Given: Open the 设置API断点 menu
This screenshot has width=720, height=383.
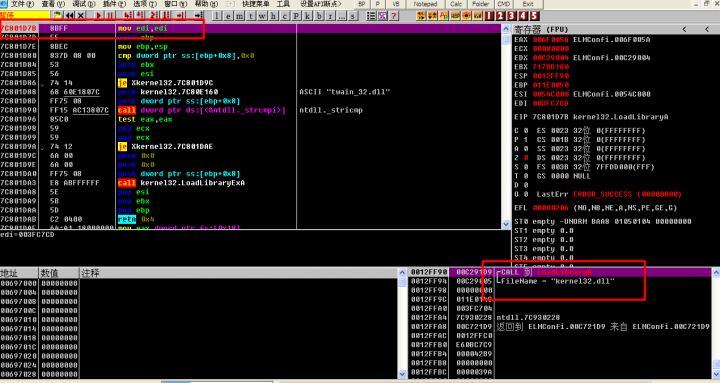Looking at the screenshot, I should pyautogui.click(x=321, y=4).
